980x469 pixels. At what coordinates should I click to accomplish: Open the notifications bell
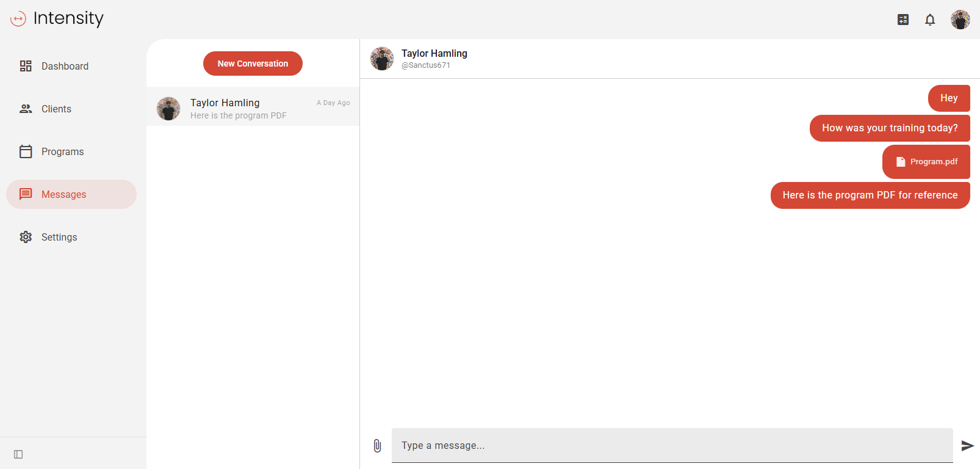click(x=930, y=20)
